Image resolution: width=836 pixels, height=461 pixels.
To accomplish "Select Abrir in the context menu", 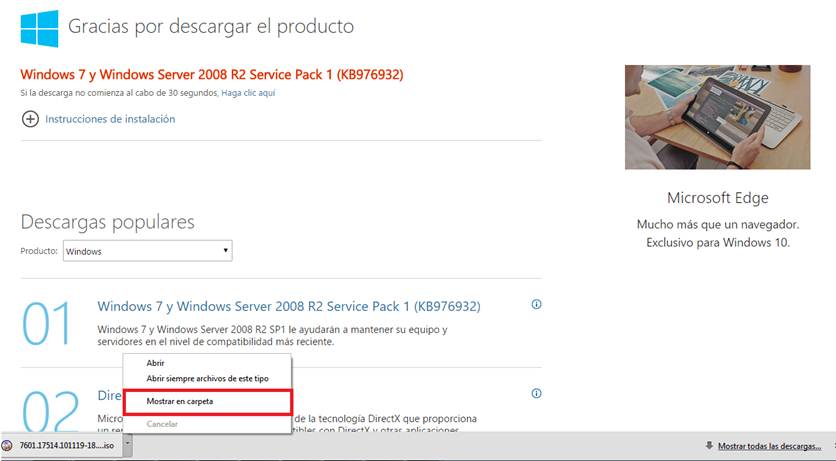I will [x=155, y=363].
